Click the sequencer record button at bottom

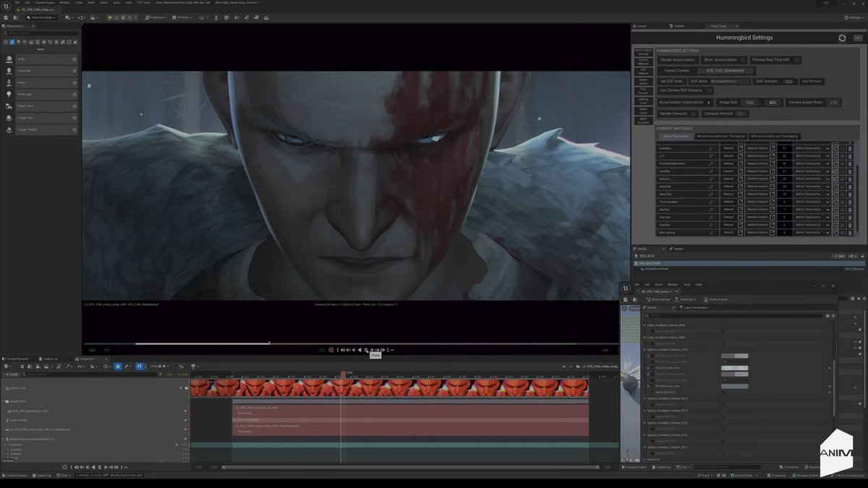[64, 467]
